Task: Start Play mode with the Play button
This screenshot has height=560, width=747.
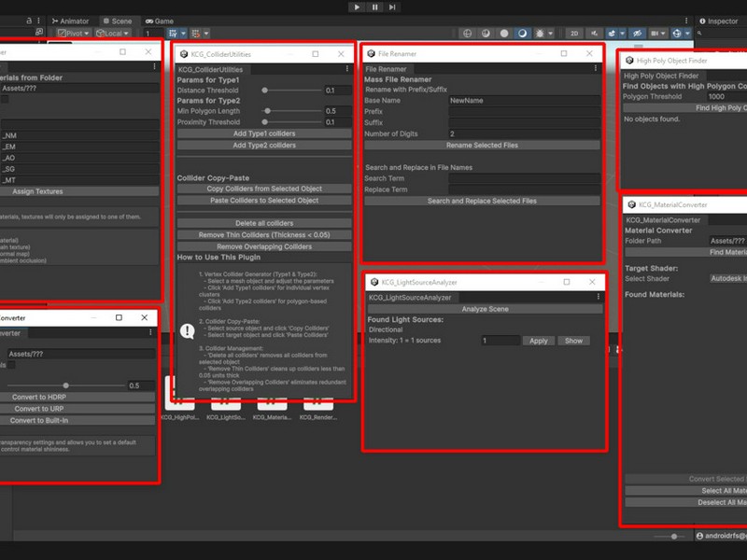Action: (357, 7)
